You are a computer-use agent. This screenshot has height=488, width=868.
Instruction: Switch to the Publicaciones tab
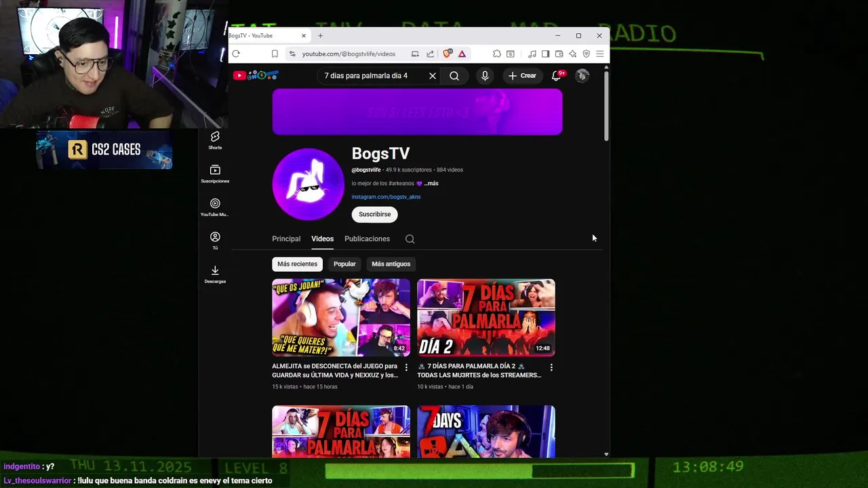pyautogui.click(x=367, y=239)
